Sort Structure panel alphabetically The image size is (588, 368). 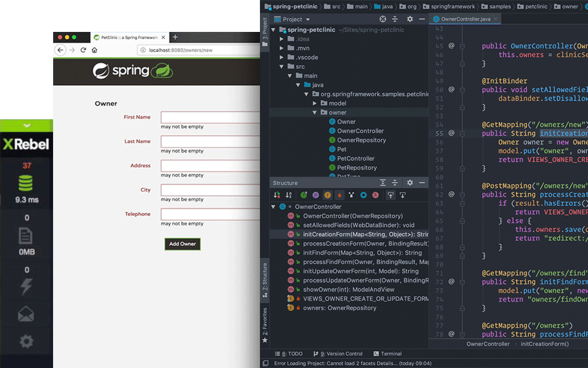(x=289, y=195)
